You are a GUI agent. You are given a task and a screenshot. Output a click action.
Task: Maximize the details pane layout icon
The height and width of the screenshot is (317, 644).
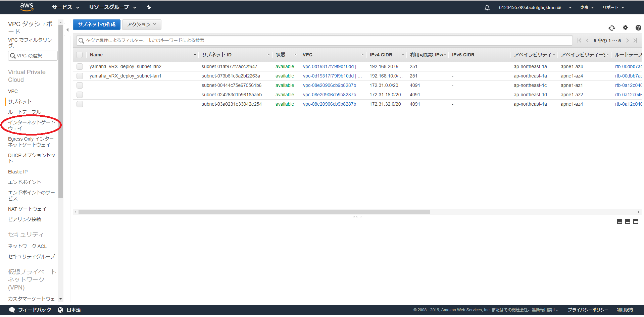pyautogui.click(x=636, y=221)
